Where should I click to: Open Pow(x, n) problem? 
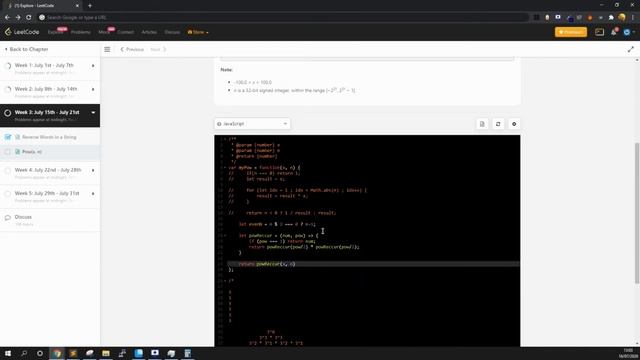(32, 152)
